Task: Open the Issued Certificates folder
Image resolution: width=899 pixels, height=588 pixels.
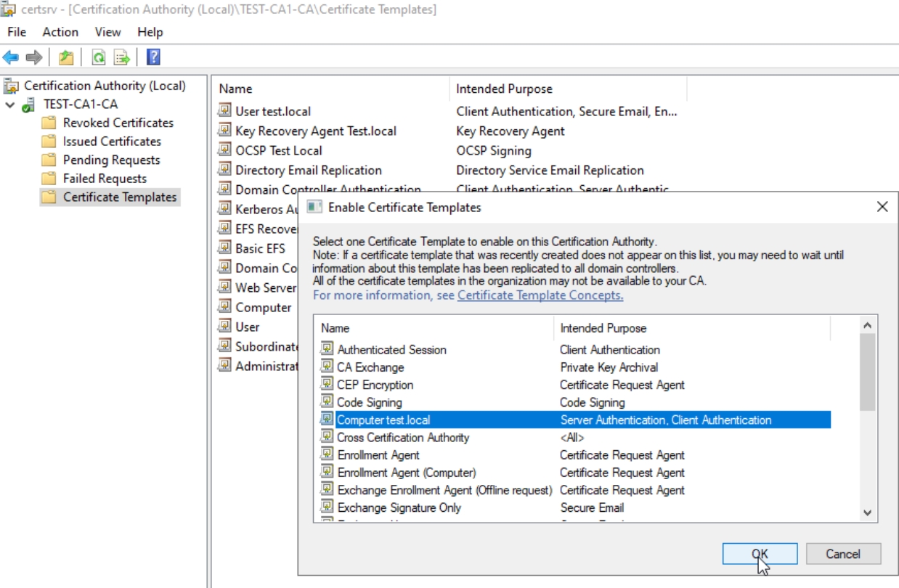Action: (112, 142)
